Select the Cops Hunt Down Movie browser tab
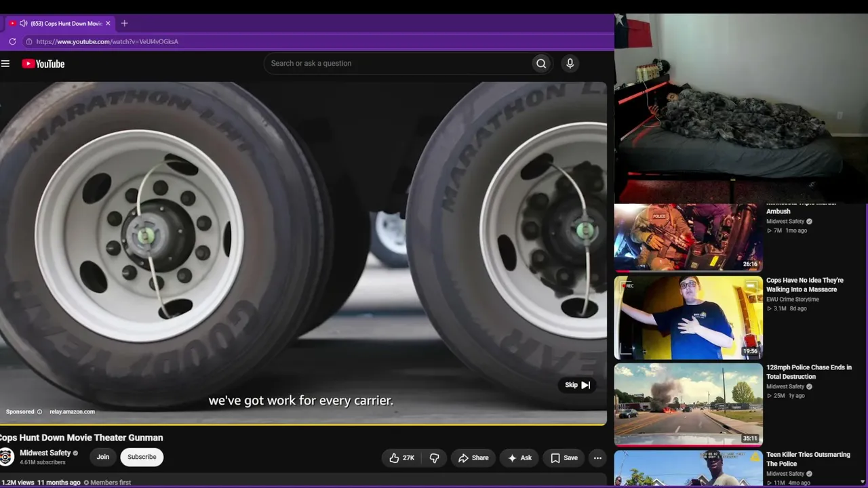This screenshot has width=868, height=488. pyautogui.click(x=60, y=23)
